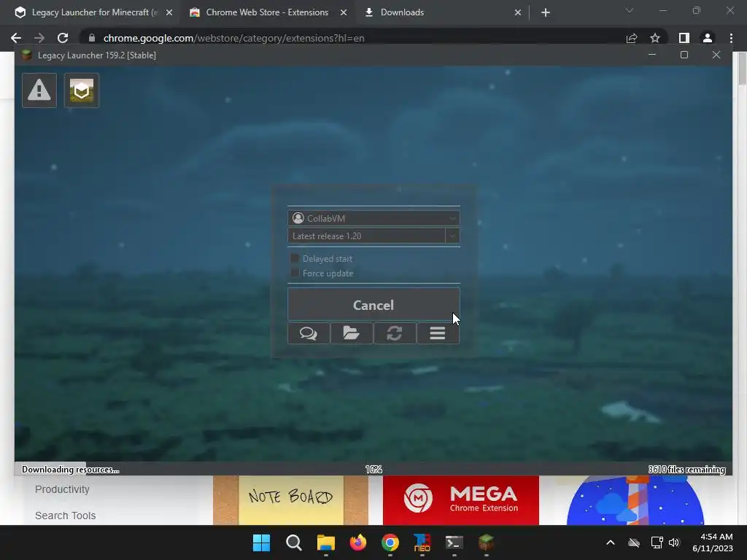Click the 3610 files remaining status text
This screenshot has width=747, height=560.
(686, 470)
